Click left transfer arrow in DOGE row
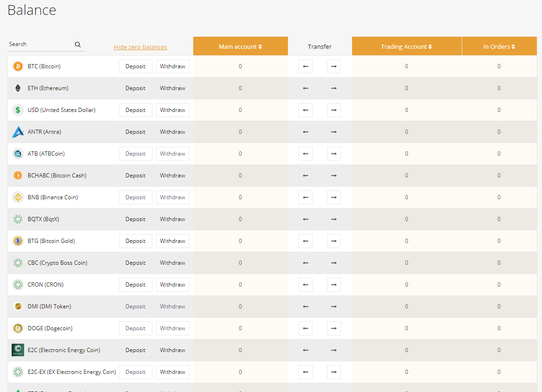542x392 pixels. [x=306, y=328]
